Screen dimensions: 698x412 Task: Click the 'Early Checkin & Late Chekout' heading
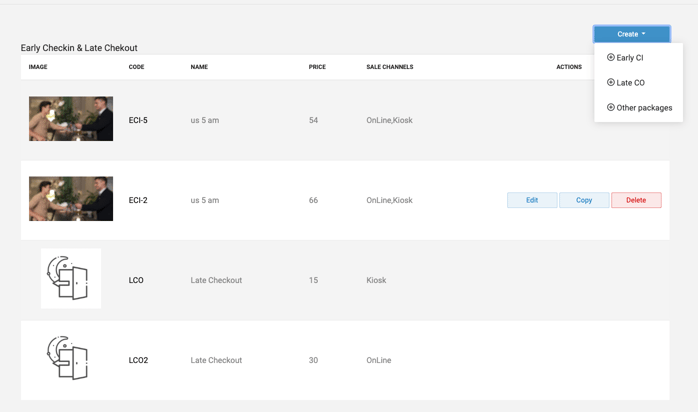(x=79, y=48)
